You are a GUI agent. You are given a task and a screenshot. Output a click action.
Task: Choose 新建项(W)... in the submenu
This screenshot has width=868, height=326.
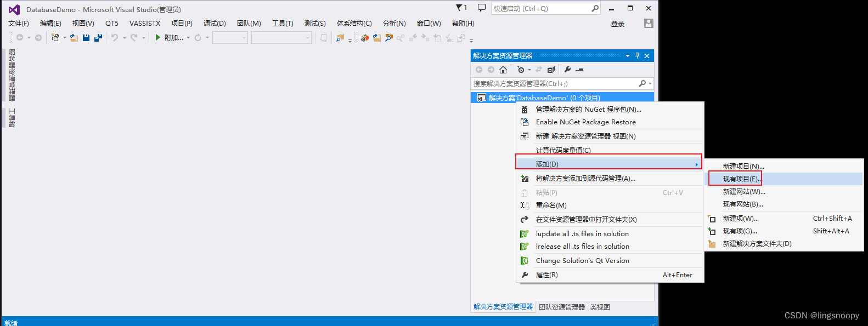coord(784,219)
